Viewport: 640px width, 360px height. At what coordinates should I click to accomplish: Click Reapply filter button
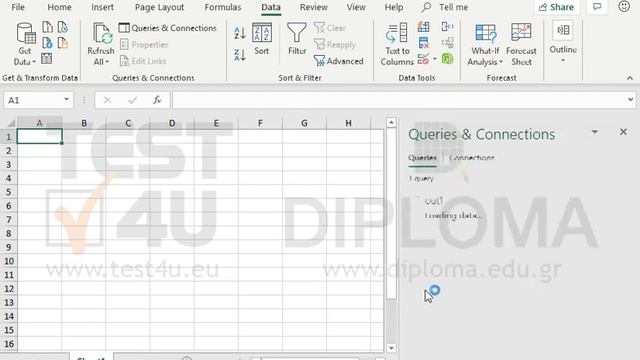(x=335, y=44)
